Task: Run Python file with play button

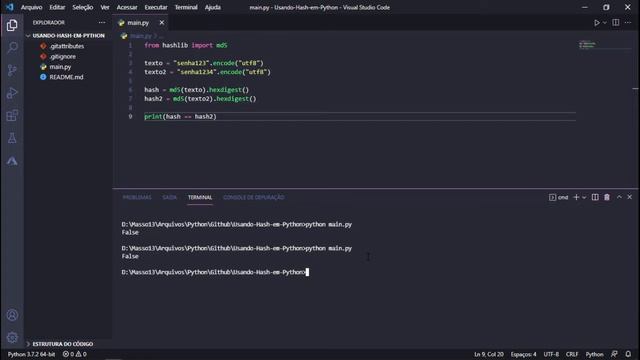Action: [x=597, y=23]
